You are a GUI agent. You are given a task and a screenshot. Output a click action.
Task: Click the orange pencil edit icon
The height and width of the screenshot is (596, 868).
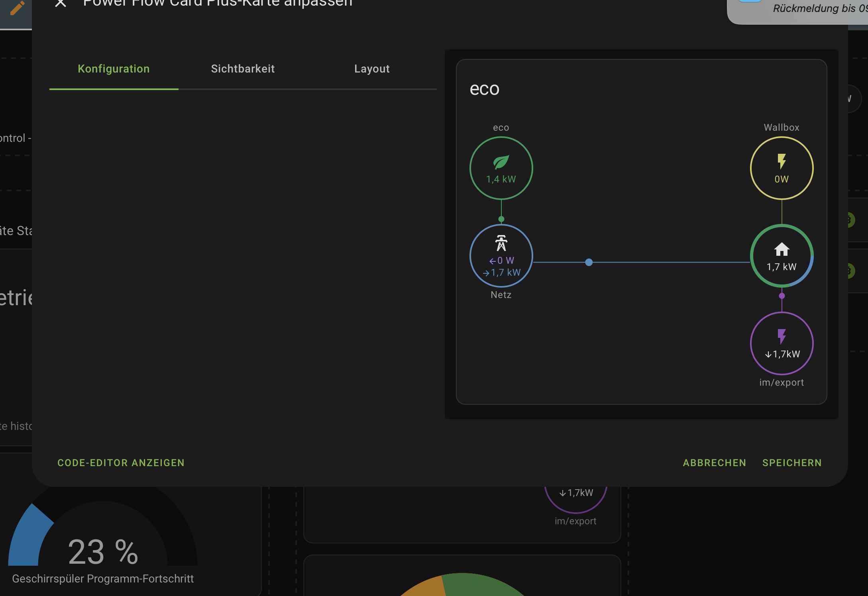point(17,8)
